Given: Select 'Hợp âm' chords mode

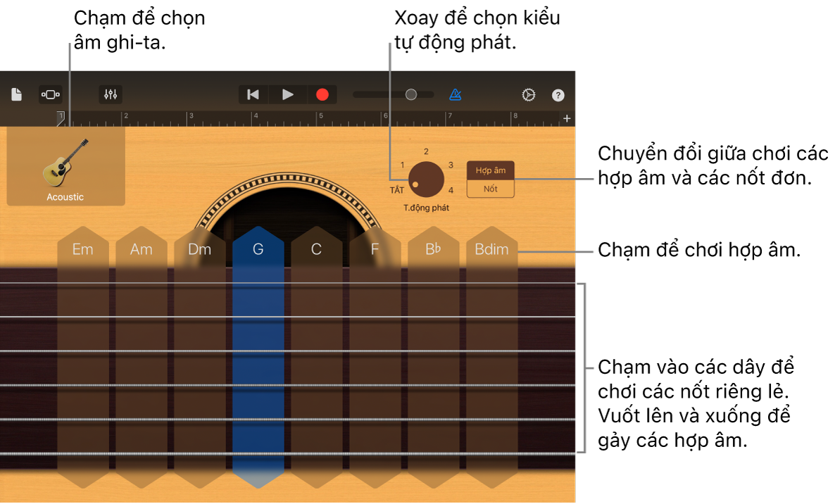Looking at the screenshot, I should tap(490, 170).
